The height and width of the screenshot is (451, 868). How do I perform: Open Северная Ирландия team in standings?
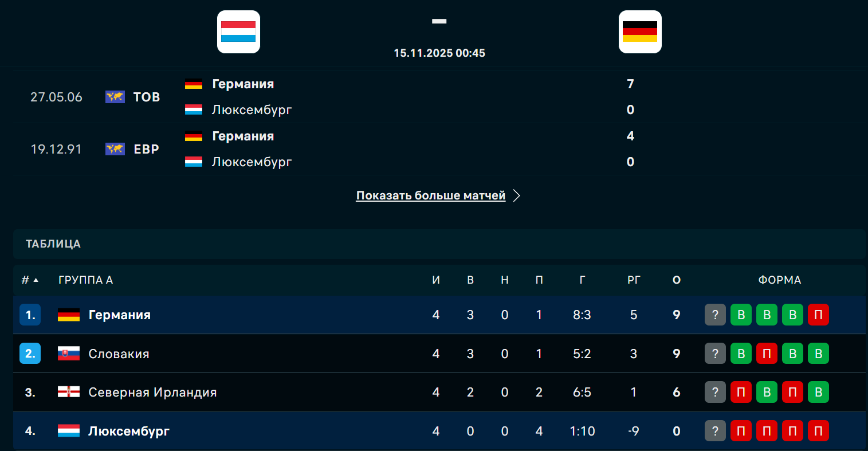pyautogui.click(x=152, y=392)
